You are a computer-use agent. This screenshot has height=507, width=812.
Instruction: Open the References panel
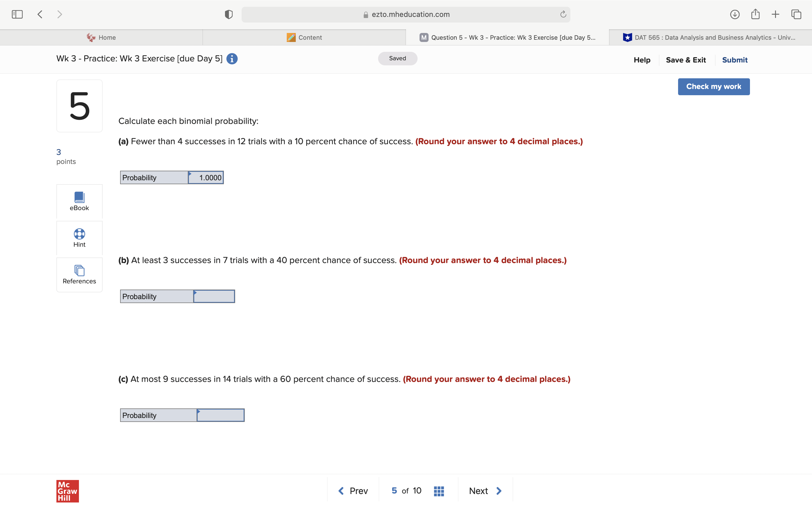pyautogui.click(x=79, y=274)
